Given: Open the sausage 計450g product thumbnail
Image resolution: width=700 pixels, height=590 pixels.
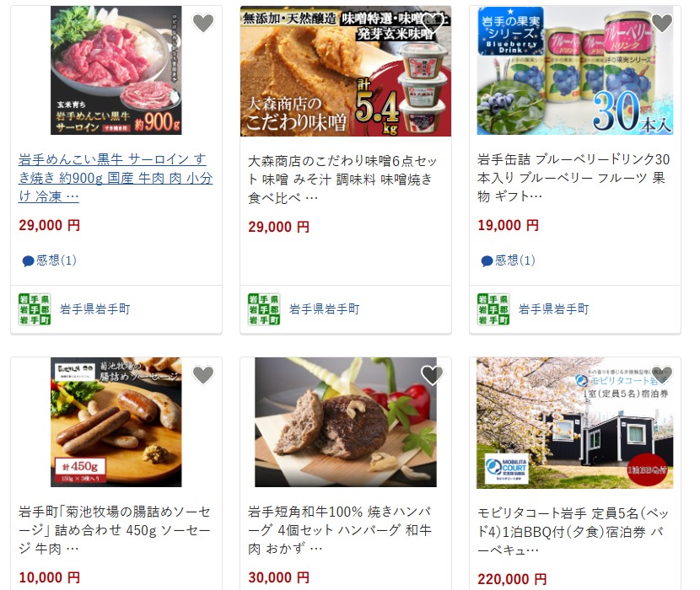Looking at the screenshot, I should 116,421.
